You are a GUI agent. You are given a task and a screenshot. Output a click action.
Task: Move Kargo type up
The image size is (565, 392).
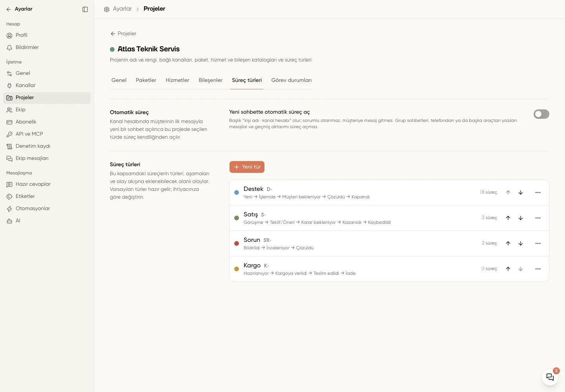tap(508, 269)
